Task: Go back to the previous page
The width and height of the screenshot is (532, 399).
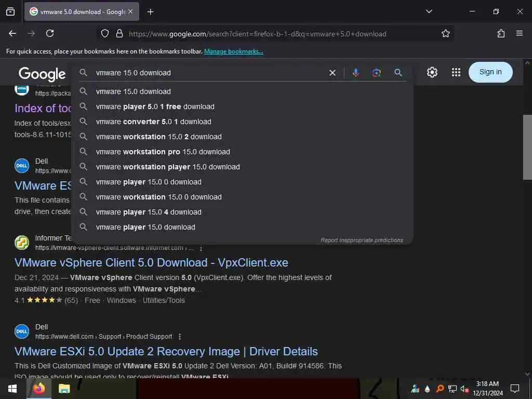Action: (x=12, y=33)
